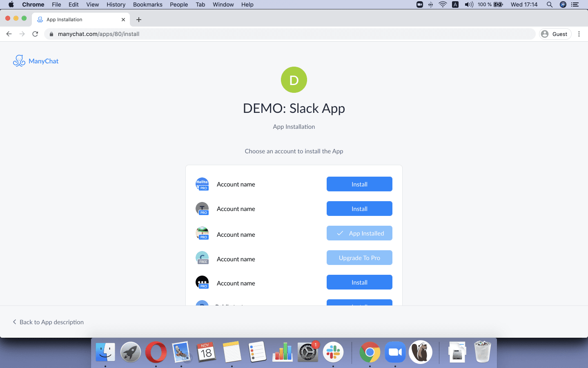Click the volume icon in menu bar
This screenshot has height=368, width=588.
[469, 4]
